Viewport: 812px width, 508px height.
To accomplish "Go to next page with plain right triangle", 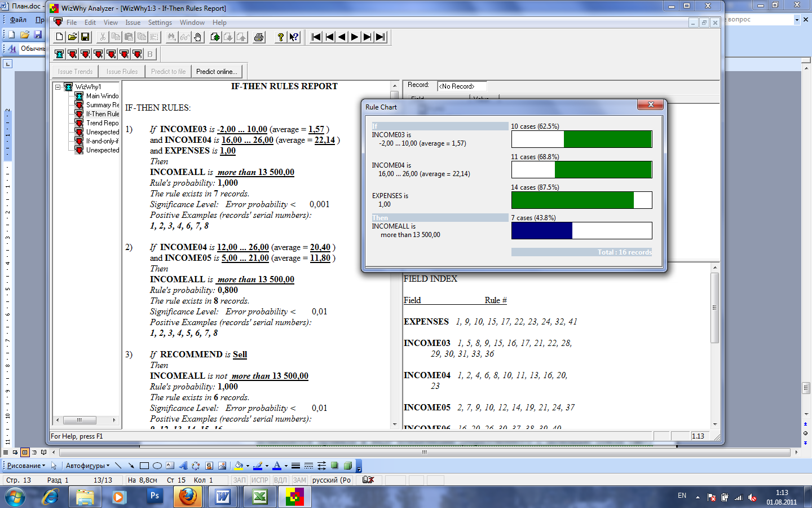I will 355,37.
